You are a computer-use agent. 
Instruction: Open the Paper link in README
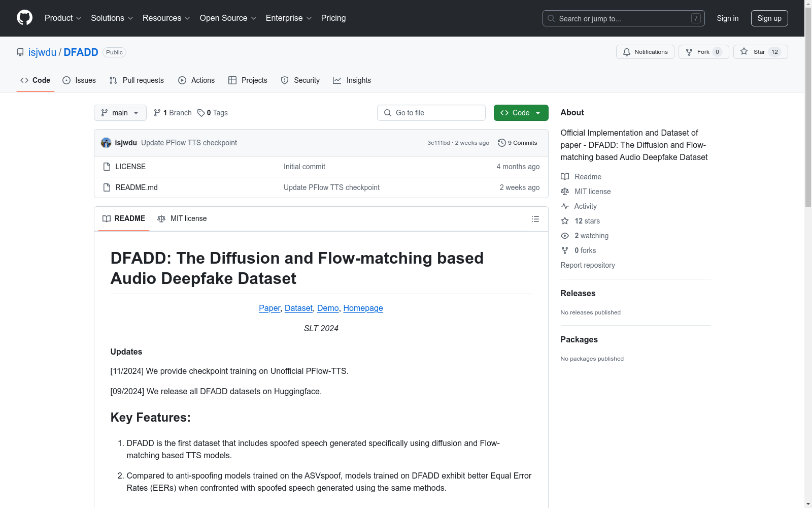tap(269, 308)
